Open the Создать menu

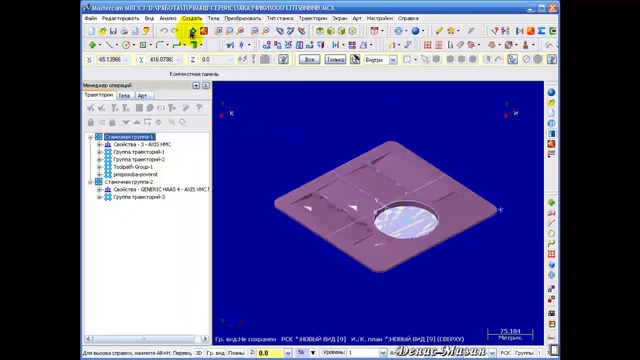tap(192, 18)
